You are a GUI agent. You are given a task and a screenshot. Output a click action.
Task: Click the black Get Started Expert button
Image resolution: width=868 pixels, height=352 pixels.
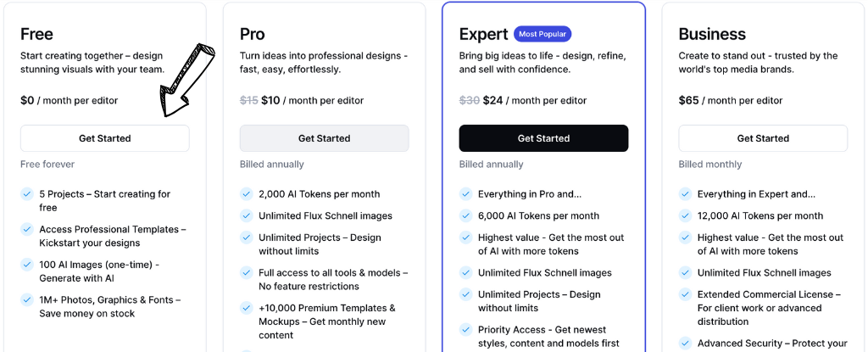click(543, 138)
